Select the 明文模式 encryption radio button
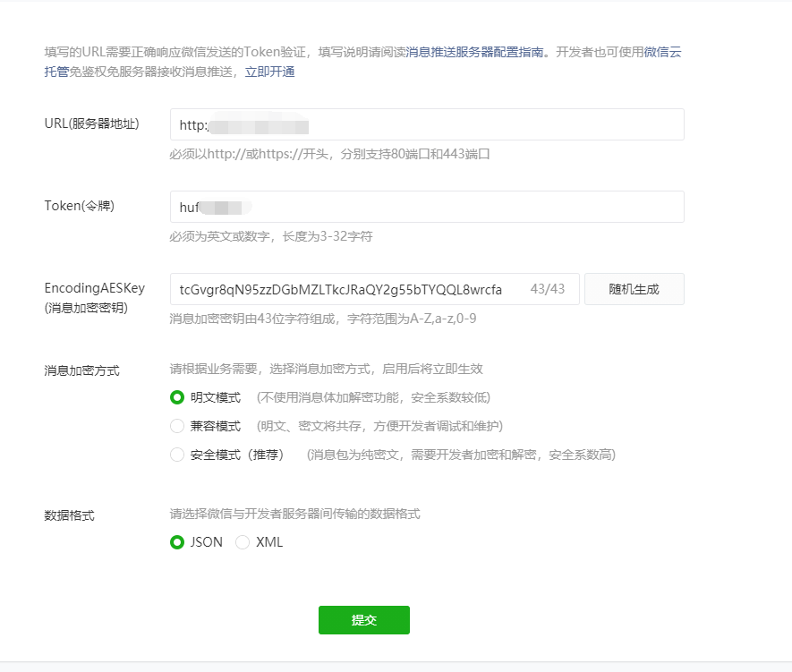 coord(176,396)
